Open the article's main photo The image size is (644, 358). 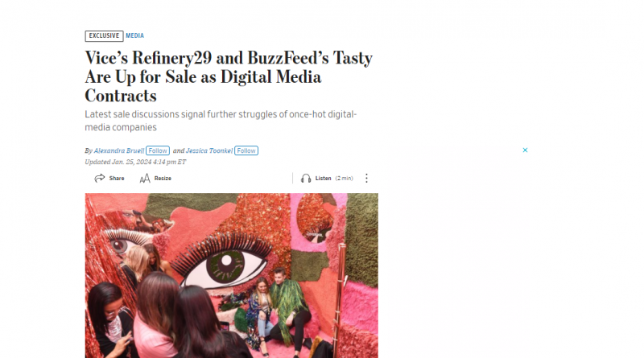(x=232, y=275)
